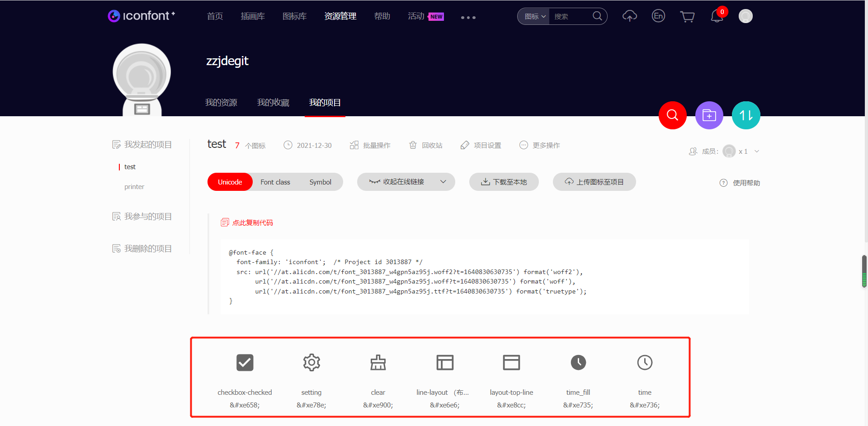Switch to Font class mode
Image resolution: width=868 pixels, height=426 pixels.
click(x=275, y=182)
